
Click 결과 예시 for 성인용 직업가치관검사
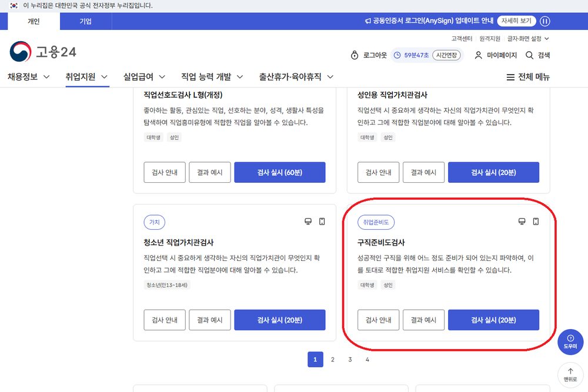[x=423, y=172]
